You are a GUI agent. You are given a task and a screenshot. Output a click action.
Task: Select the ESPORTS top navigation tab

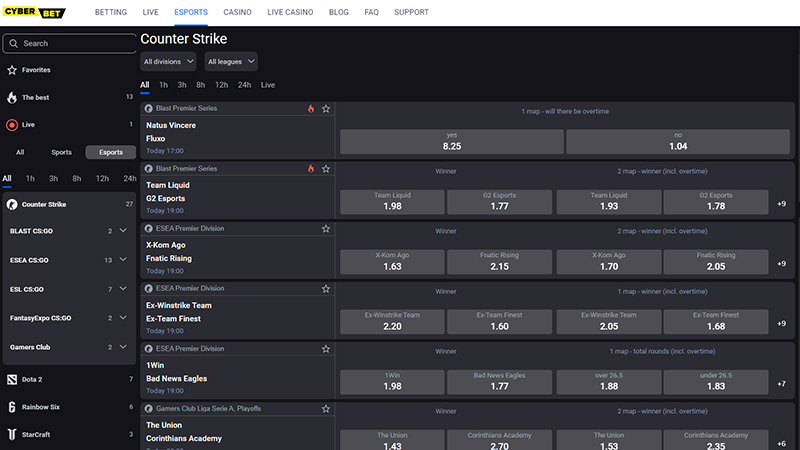pyautogui.click(x=191, y=12)
